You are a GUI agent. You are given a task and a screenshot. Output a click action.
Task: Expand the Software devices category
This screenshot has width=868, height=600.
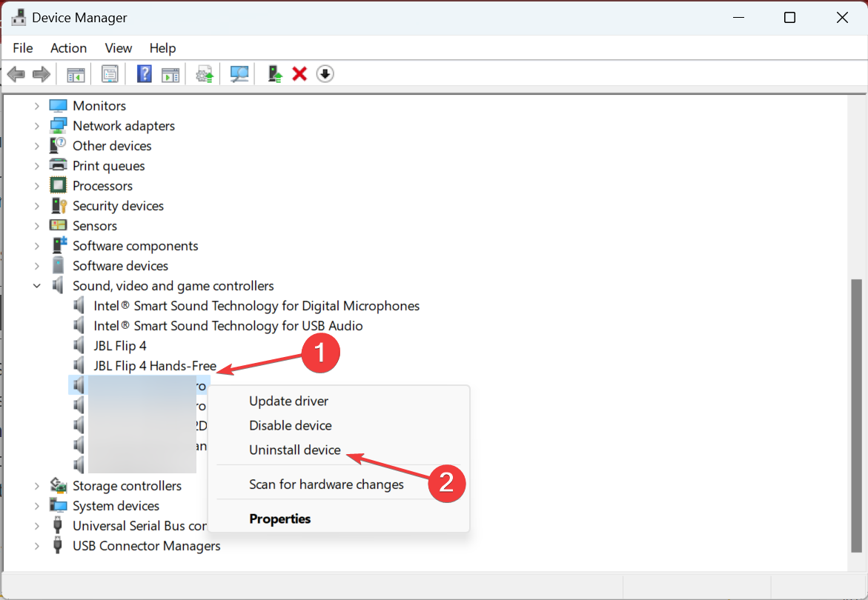point(36,266)
